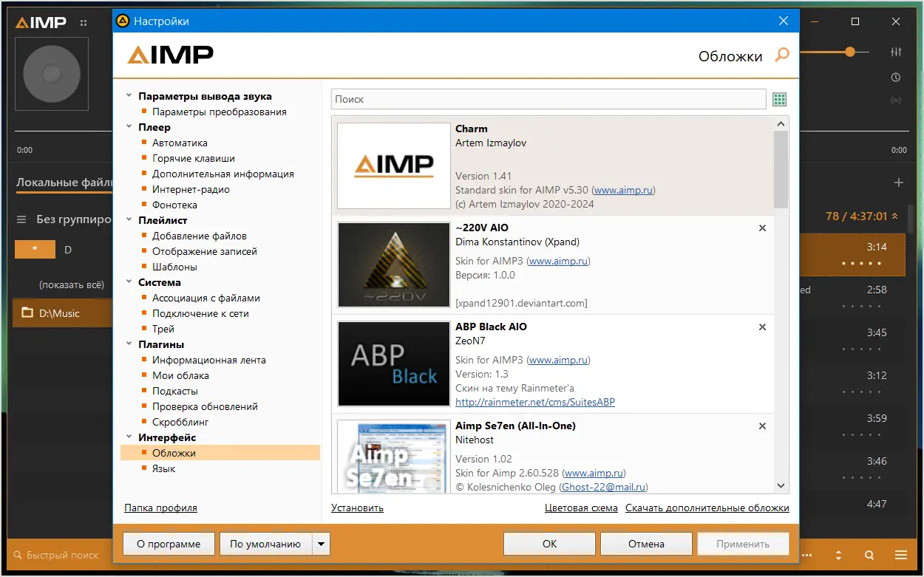924x577 pixels.
Task: Open Дополнительная информация settings page
Action: click(223, 174)
